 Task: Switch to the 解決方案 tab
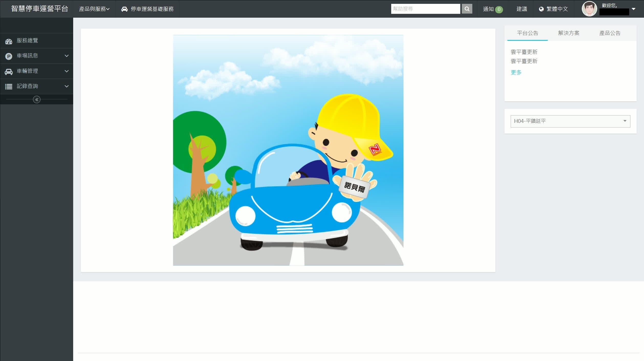click(569, 33)
